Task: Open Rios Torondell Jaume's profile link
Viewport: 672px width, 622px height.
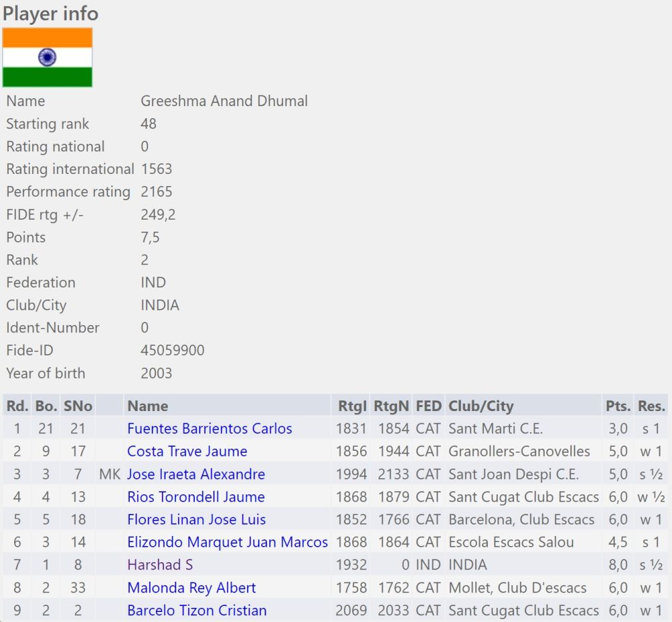Action: pyautogui.click(x=196, y=497)
